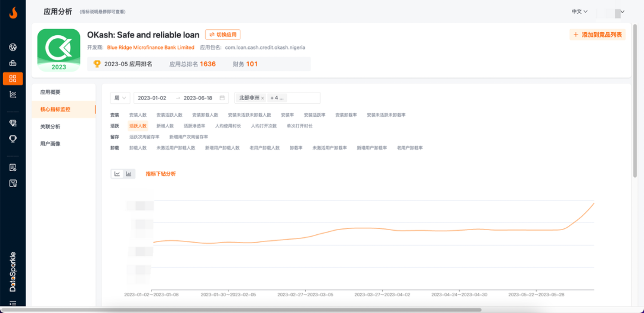
Task: Click the 切换应用 button
Action: pyautogui.click(x=222, y=35)
